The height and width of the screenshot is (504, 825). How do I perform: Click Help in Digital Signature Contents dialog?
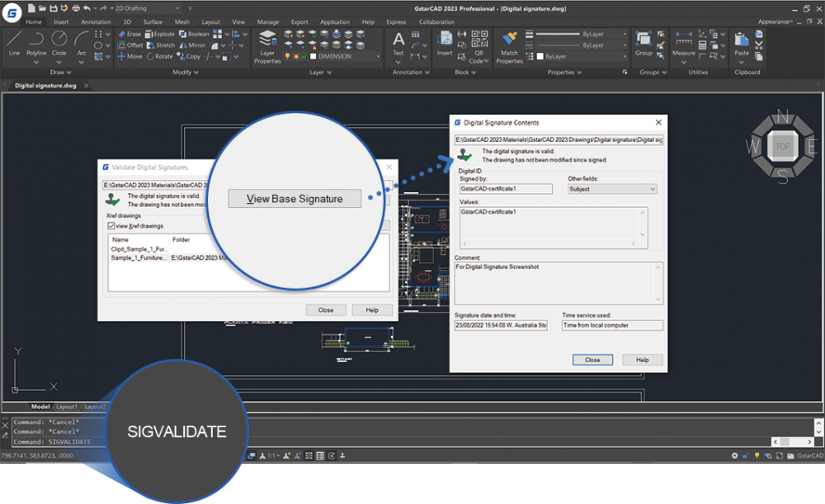coord(643,360)
